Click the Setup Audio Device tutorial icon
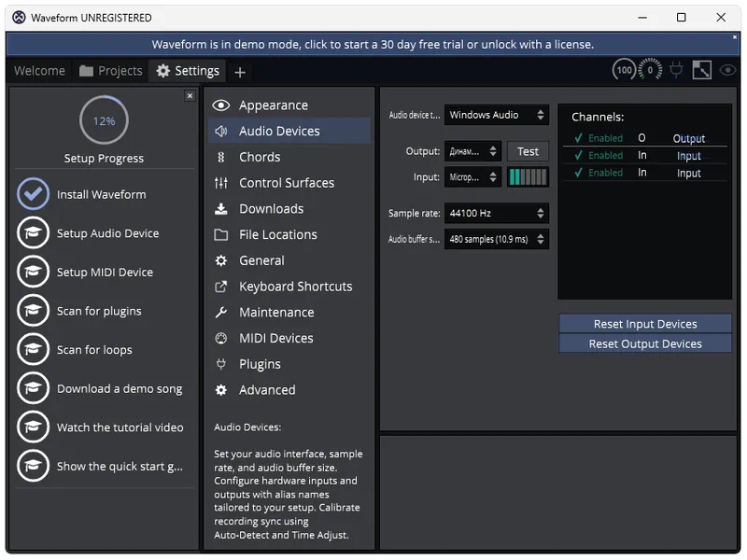The image size is (747, 560). coord(33,232)
